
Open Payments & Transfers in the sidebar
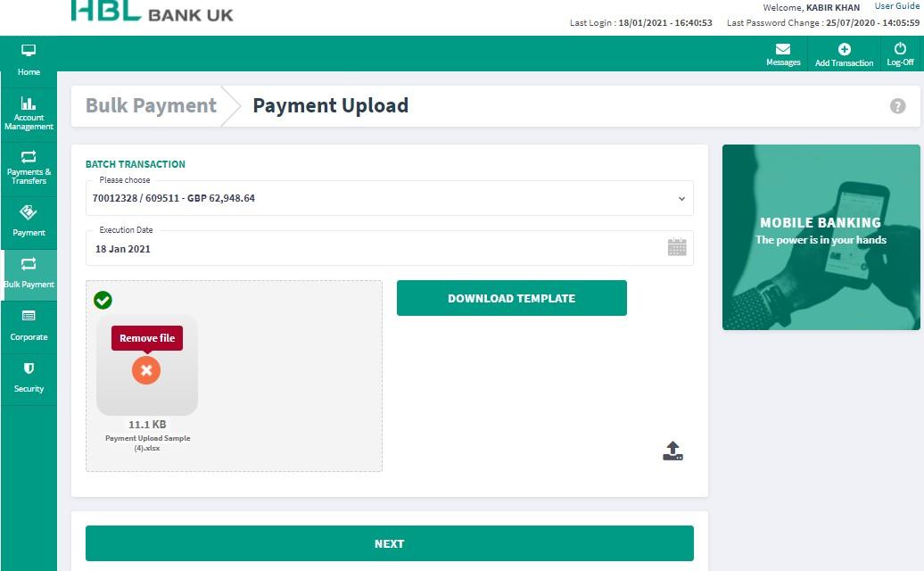(x=29, y=168)
